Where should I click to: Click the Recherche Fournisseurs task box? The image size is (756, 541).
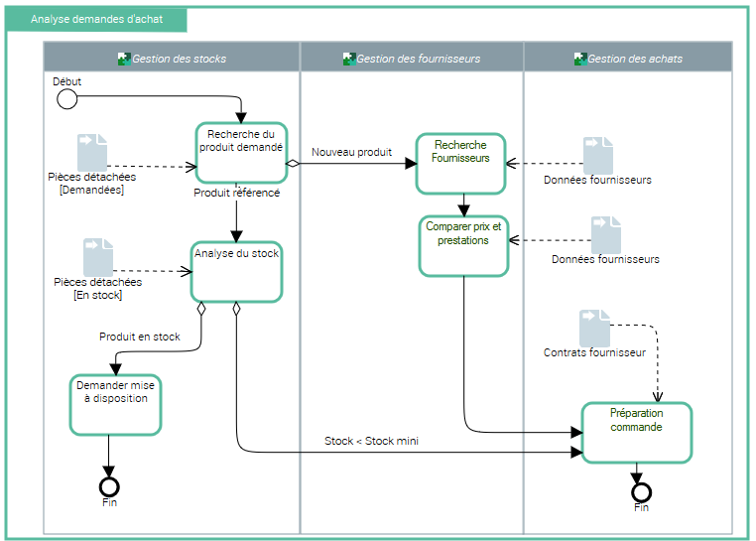[460, 164]
